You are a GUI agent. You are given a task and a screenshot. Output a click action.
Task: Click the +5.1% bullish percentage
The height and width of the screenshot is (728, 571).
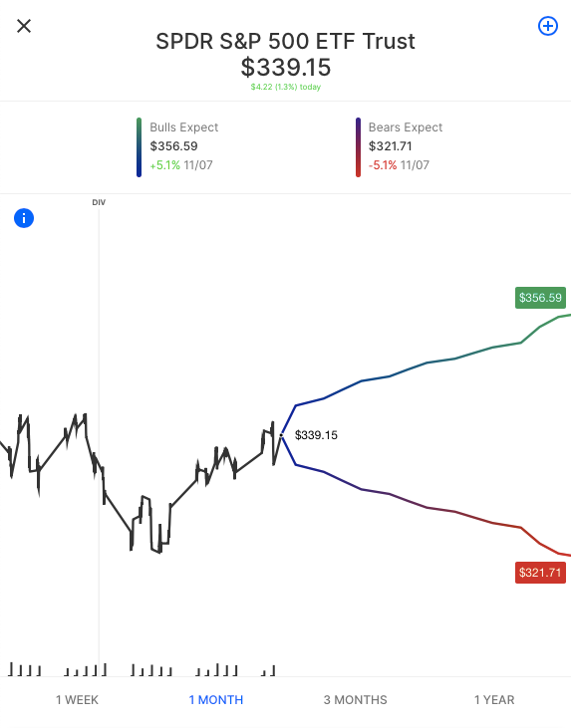[165, 165]
